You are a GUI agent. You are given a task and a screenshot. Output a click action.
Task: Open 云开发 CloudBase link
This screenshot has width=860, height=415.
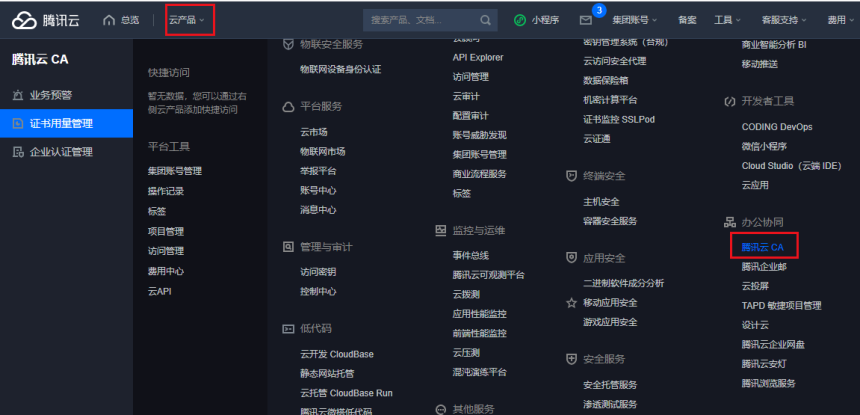pos(337,354)
